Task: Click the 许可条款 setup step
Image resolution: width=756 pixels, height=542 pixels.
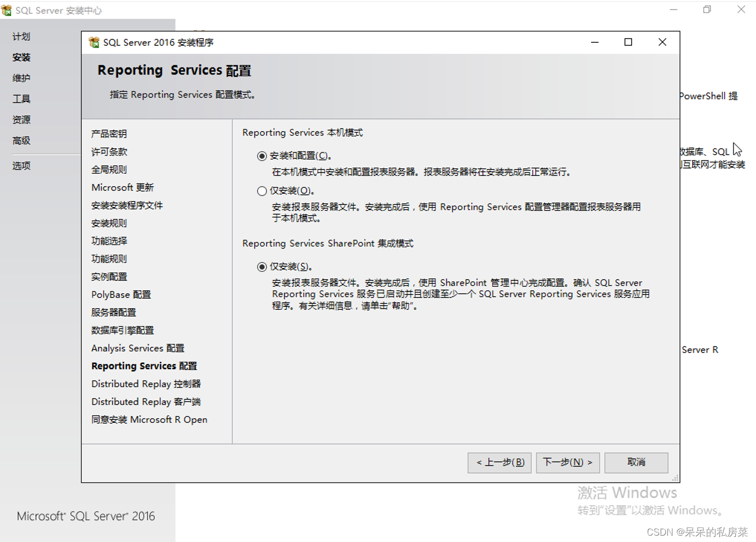Action: (x=109, y=151)
